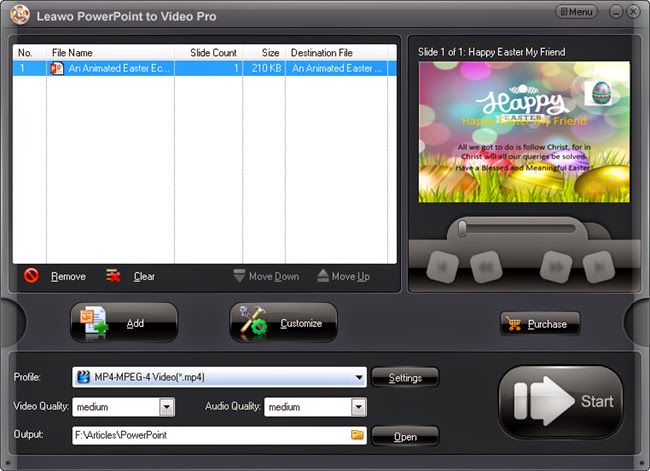Expand the Audio Quality dropdown arrow
The width and height of the screenshot is (650, 471).
(359, 407)
